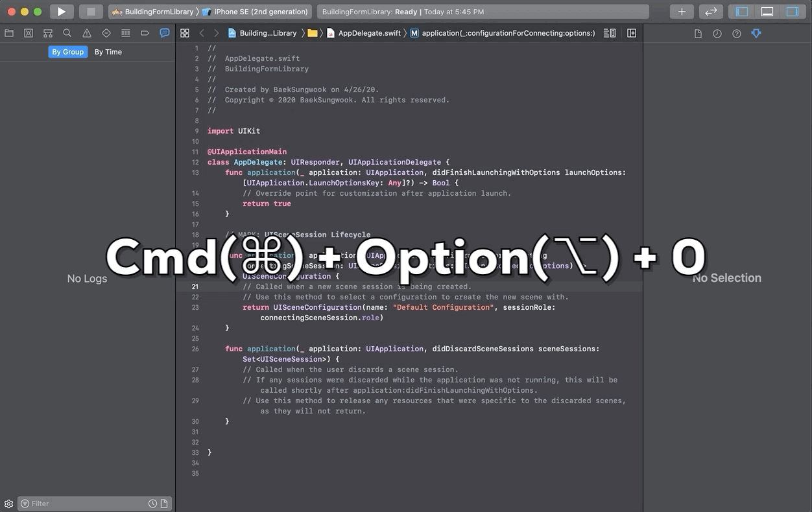
Task: Select the Breakpoint navigator icon
Action: tap(145, 33)
